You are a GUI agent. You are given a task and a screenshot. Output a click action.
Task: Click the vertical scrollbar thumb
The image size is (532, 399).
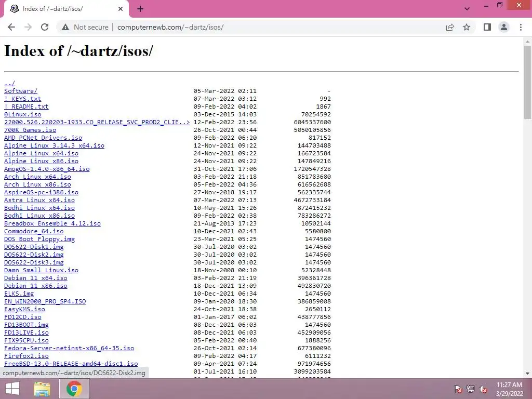(527, 82)
